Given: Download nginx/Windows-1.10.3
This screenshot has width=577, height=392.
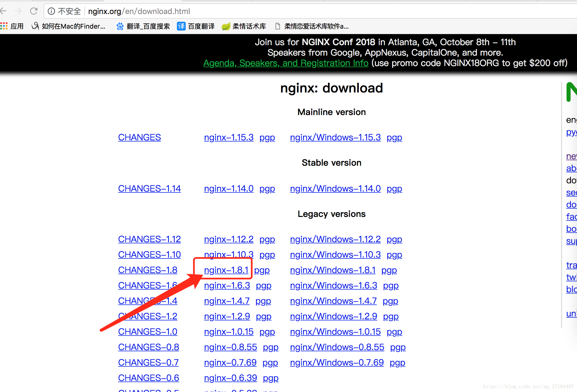Looking at the screenshot, I should coord(335,255).
